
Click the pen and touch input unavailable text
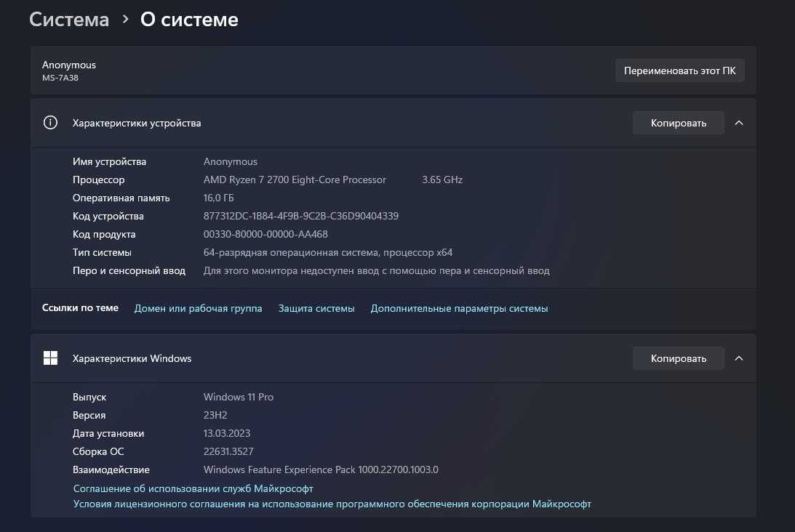pos(376,270)
